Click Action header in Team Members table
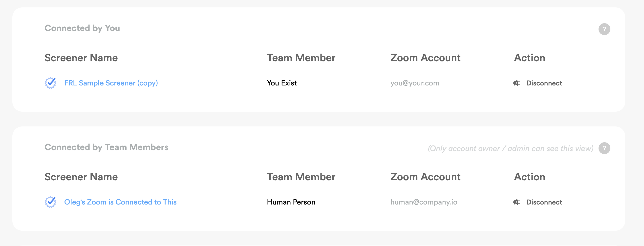 click(529, 177)
